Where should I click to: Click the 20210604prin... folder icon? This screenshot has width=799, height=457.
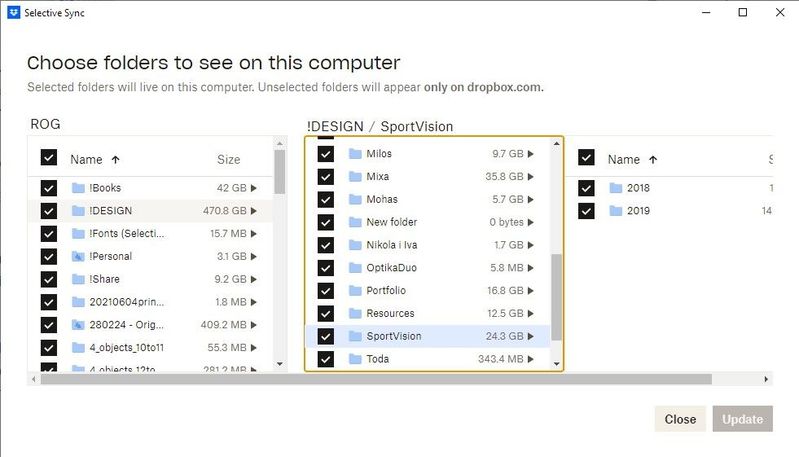[x=78, y=302]
